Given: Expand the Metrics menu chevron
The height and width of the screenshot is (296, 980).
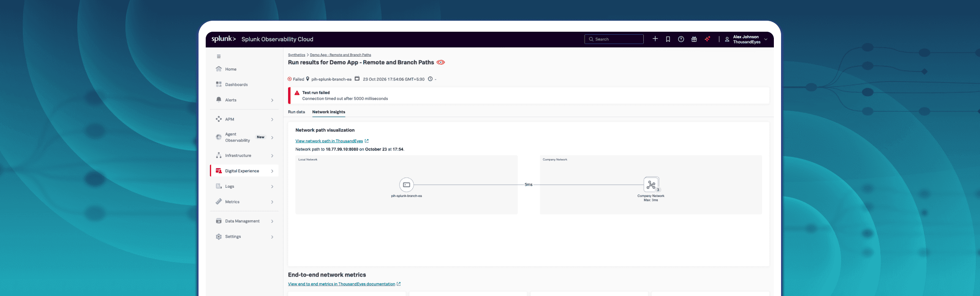Looking at the screenshot, I should pyautogui.click(x=272, y=202).
